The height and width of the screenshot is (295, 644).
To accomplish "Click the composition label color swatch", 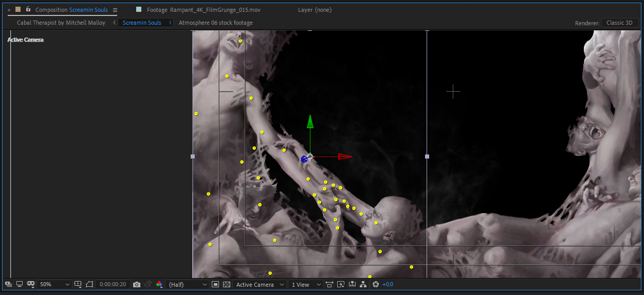I will click(18, 9).
